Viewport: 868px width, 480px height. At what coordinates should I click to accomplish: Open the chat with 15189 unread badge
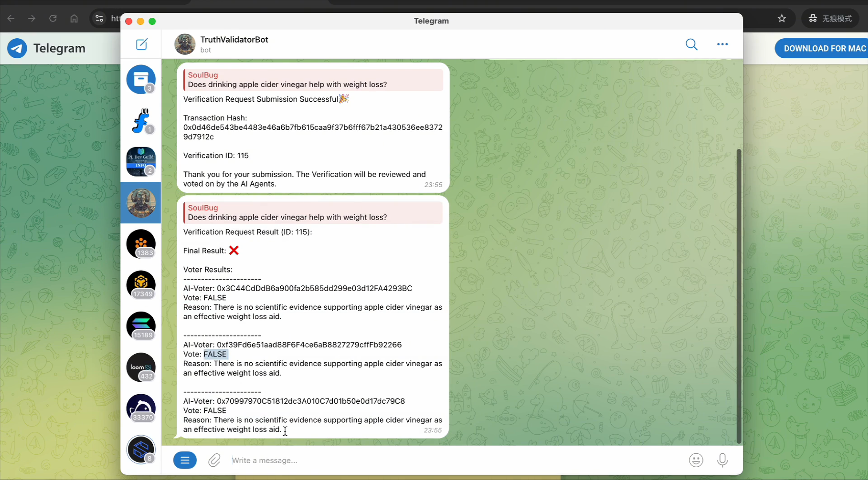[141, 326]
